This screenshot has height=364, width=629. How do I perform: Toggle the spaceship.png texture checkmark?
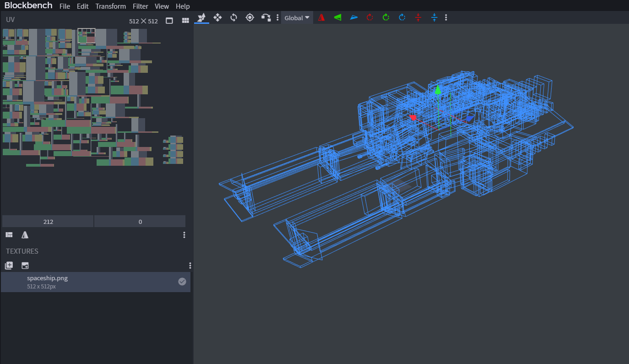tap(182, 282)
